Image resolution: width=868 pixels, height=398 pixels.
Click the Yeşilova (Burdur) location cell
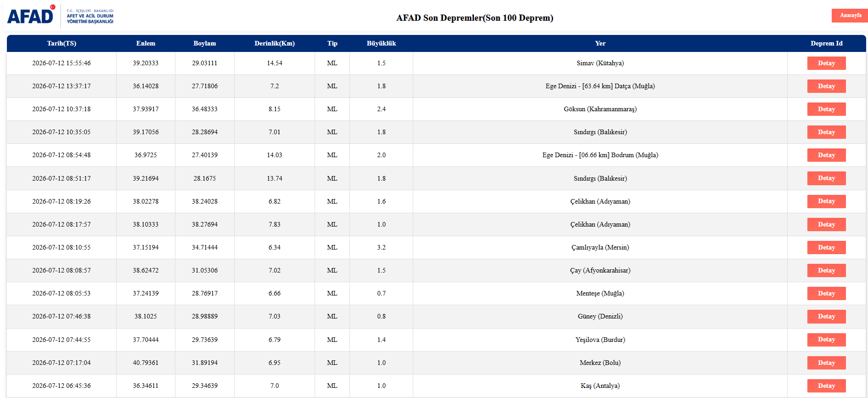pos(600,340)
